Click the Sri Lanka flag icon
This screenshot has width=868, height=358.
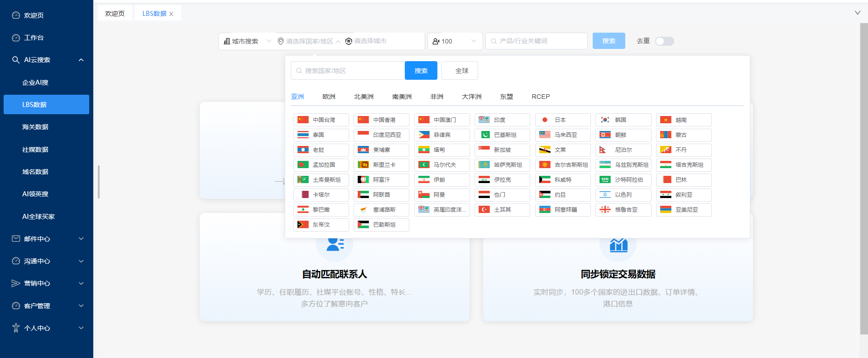click(x=363, y=164)
